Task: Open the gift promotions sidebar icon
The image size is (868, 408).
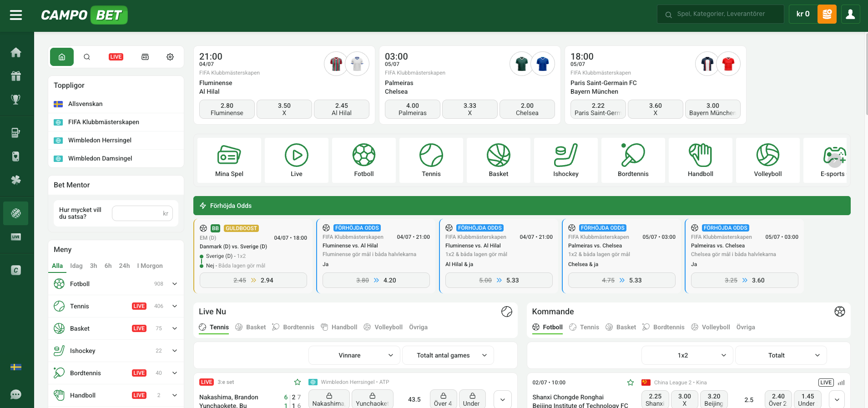Action: pyautogui.click(x=16, y=76)
